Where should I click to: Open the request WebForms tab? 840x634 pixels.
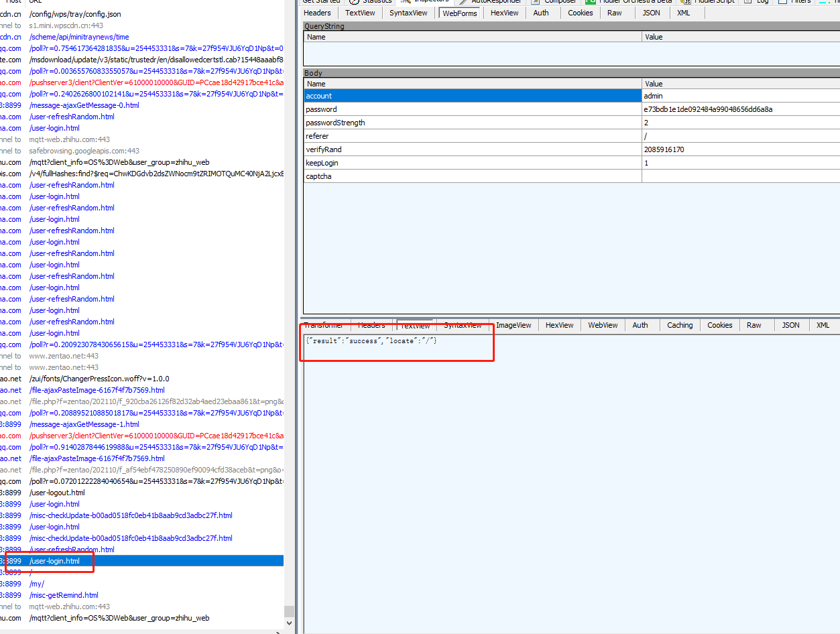pos(460,13)
